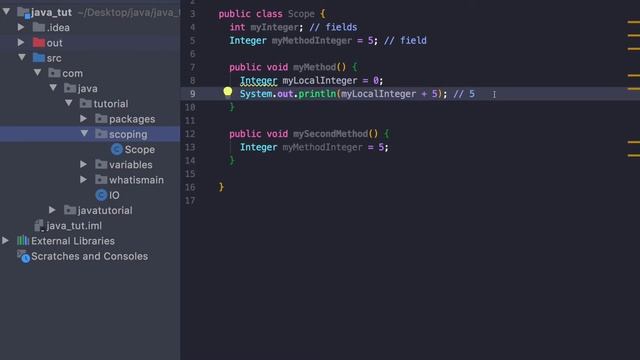This screenshot has height=360, width=640.
Task: Click the scoping package folder icon
Action: [101, 134]
